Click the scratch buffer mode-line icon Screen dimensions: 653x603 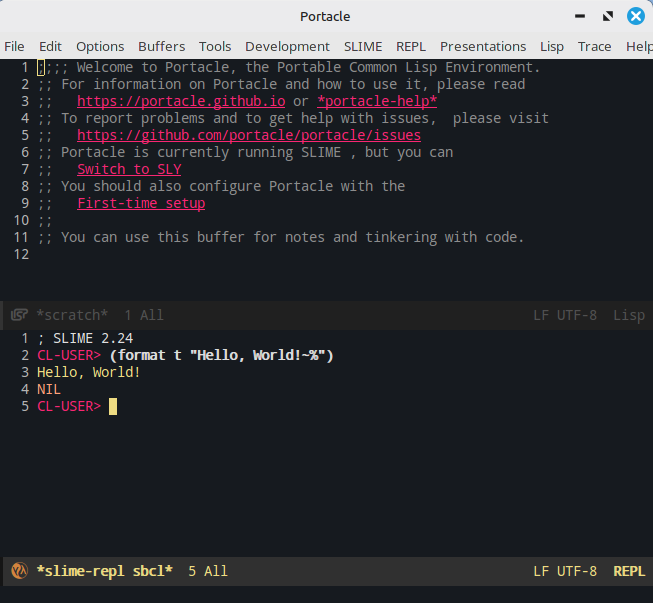[19, 315]
